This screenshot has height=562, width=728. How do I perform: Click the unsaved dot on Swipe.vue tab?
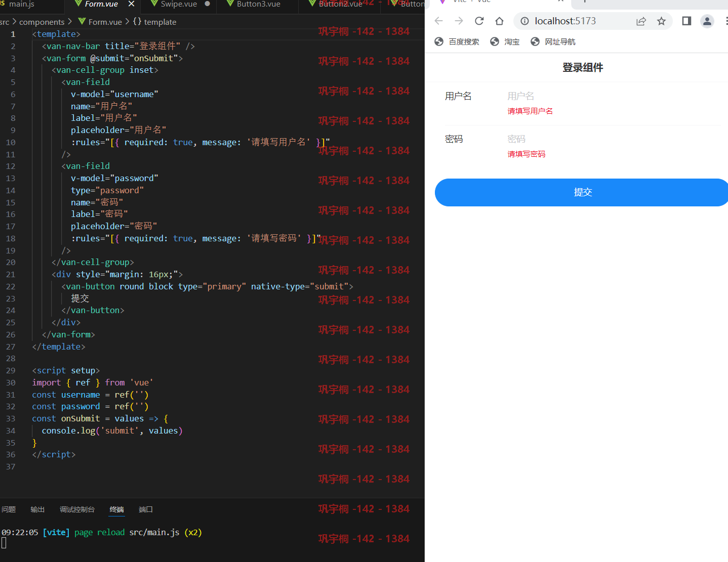207,4
